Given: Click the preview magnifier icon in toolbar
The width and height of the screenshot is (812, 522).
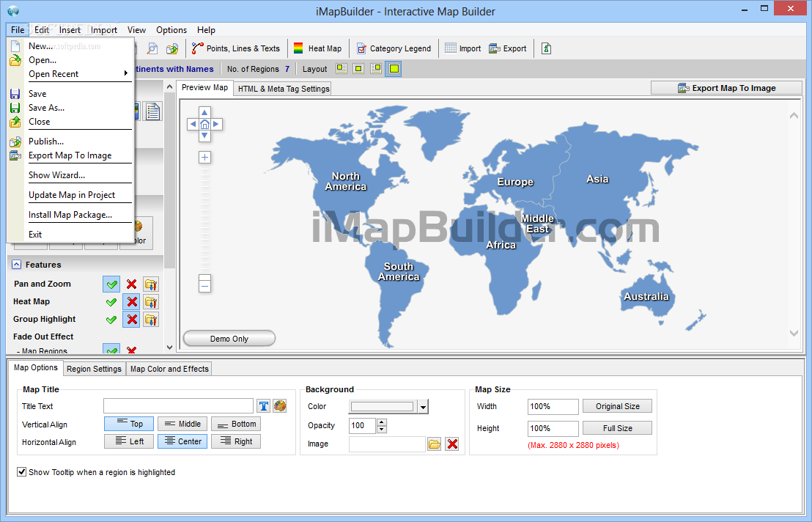Looking at the screenshot, I should click(152, 48).
